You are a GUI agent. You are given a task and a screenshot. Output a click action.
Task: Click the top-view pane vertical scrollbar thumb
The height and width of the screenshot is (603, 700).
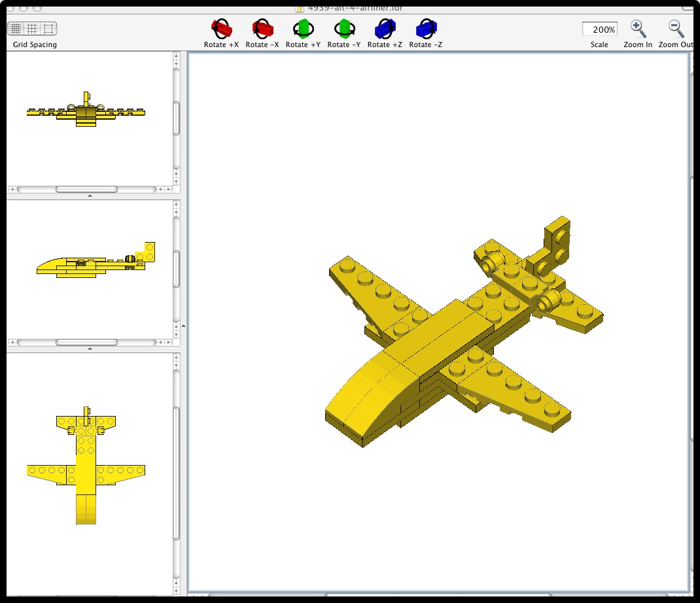click(x=177, y=473)
